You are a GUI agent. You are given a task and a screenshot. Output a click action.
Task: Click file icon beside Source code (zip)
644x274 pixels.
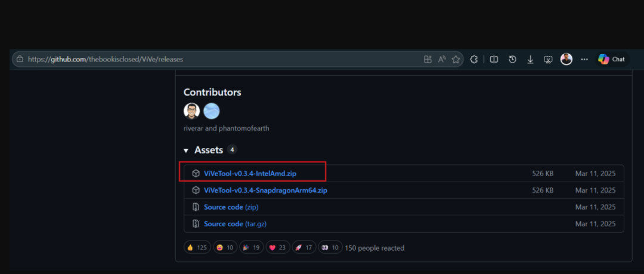[196, 207]
